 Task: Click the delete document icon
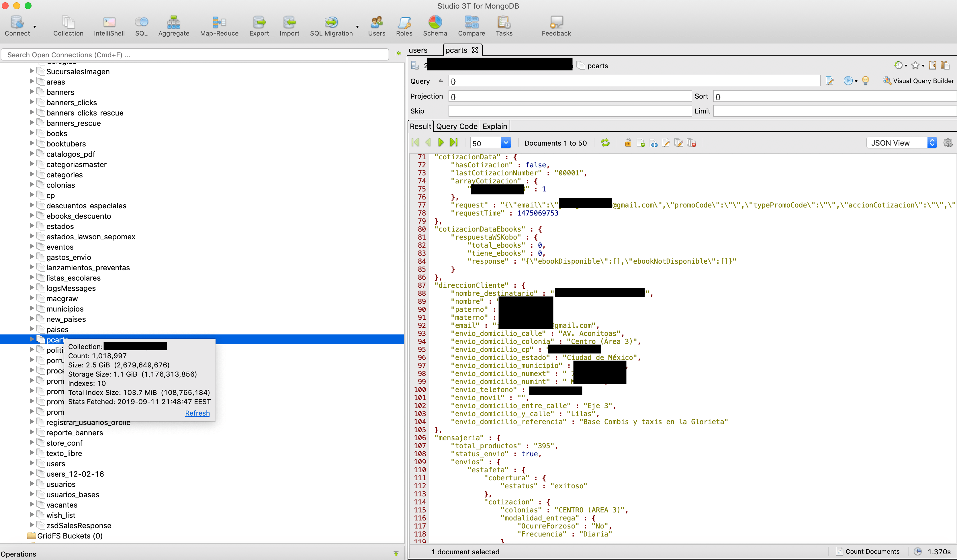691,143
